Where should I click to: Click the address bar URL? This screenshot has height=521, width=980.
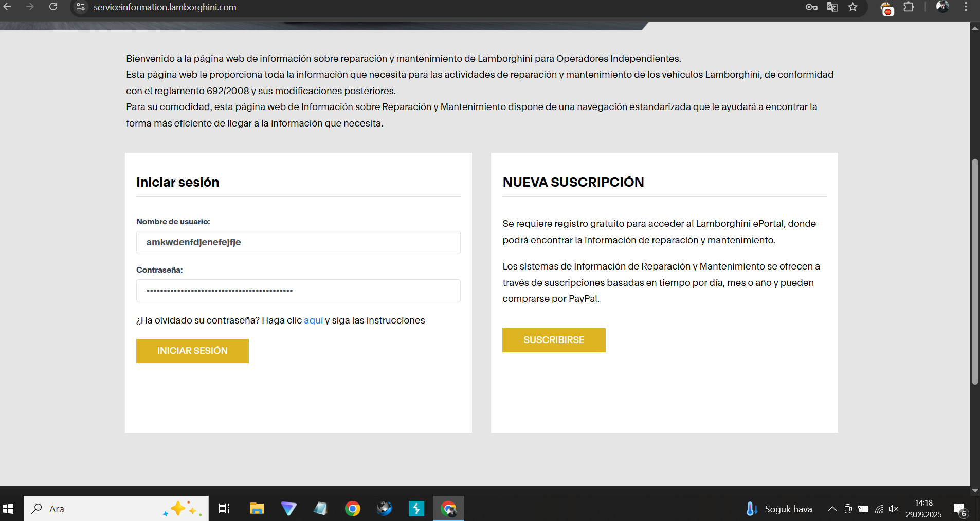pos(165,7)
